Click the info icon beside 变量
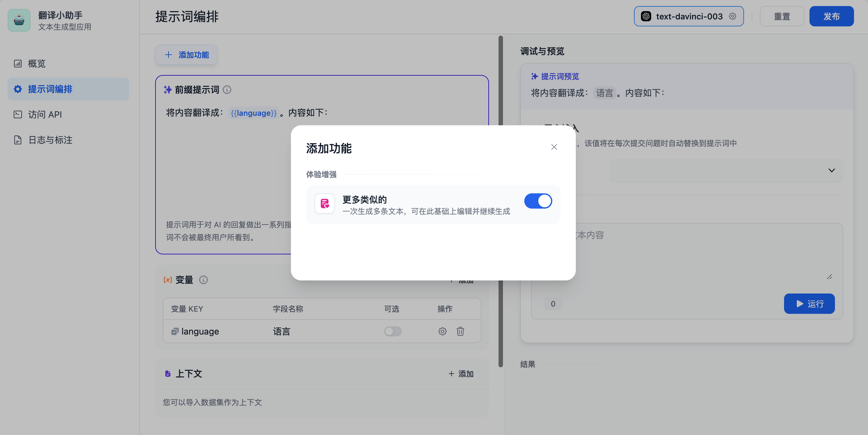This screenshot has width=868, height=435. click(203, 280)
